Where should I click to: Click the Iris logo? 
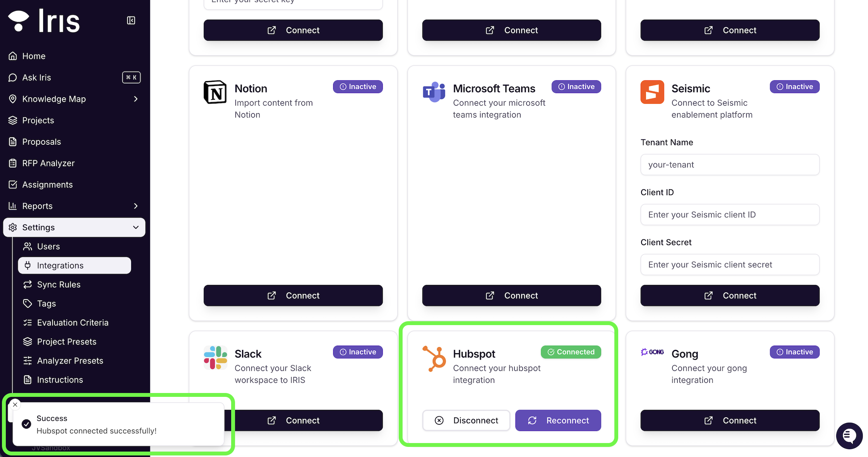(x=44, y=21)
